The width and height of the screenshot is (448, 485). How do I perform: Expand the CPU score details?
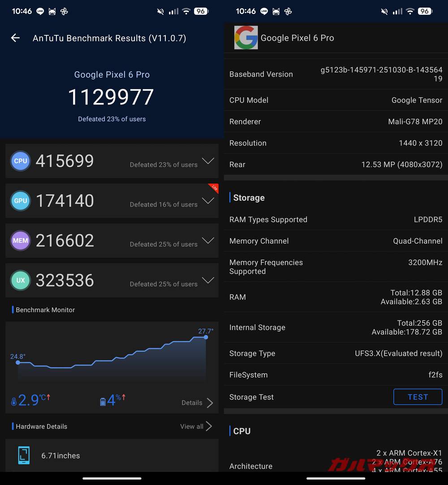[208, 161]
